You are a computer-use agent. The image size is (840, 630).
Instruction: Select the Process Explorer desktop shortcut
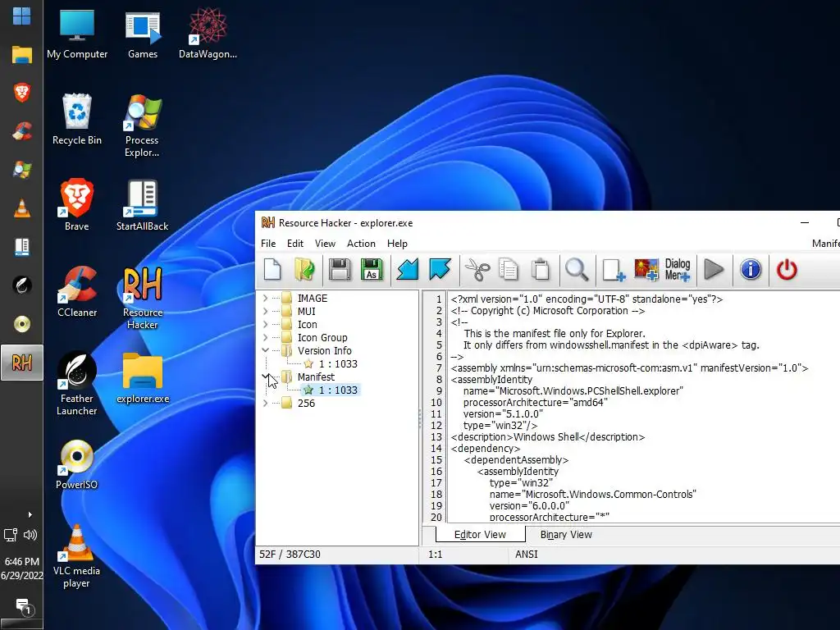[x=142, y=126]
